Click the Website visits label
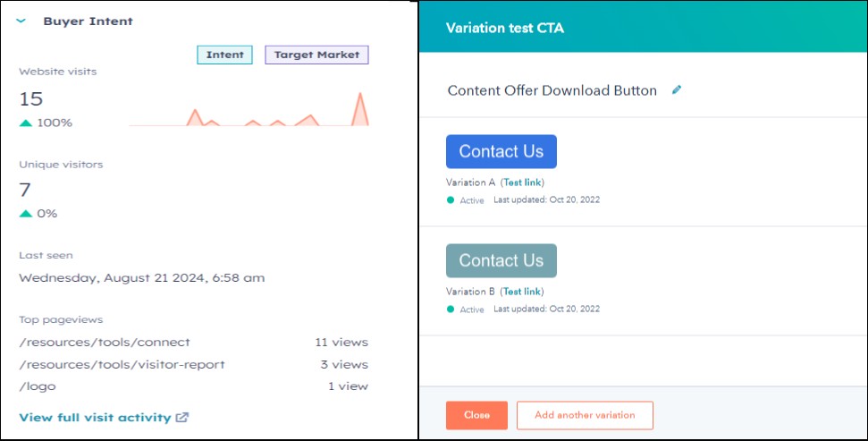Viewport: 868px width, 441px height. pyautogui.click(x=57, y=72)
